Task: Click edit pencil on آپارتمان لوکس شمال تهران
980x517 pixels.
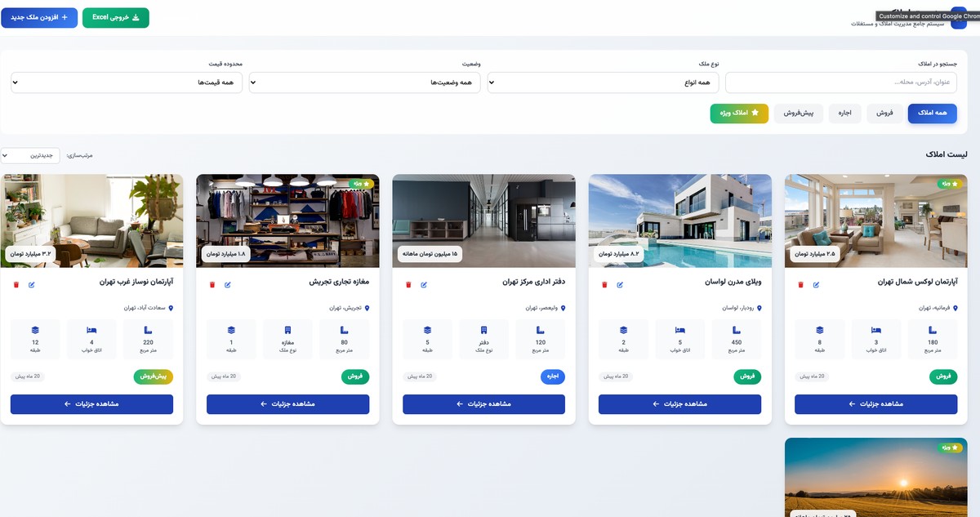Action: (x=816, y=285)
